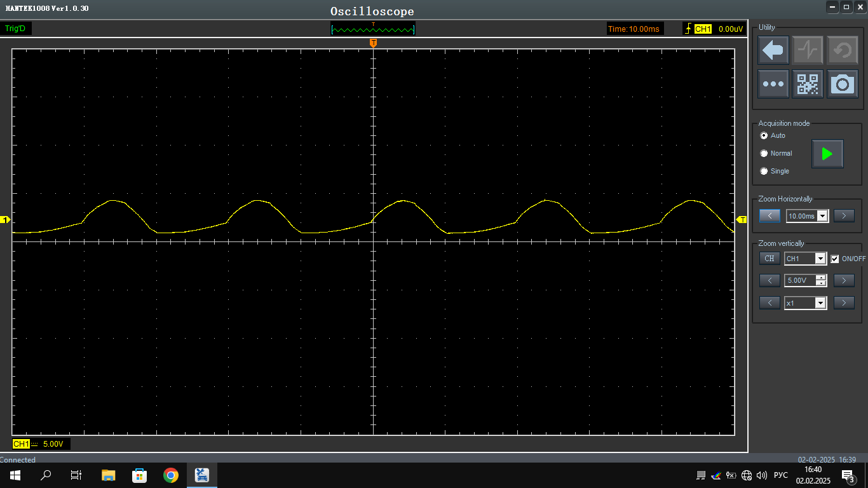Click the waveform pulse Utility icon
Image resolution: width=868 pixels, height=488 pixels.
point(808,50)
